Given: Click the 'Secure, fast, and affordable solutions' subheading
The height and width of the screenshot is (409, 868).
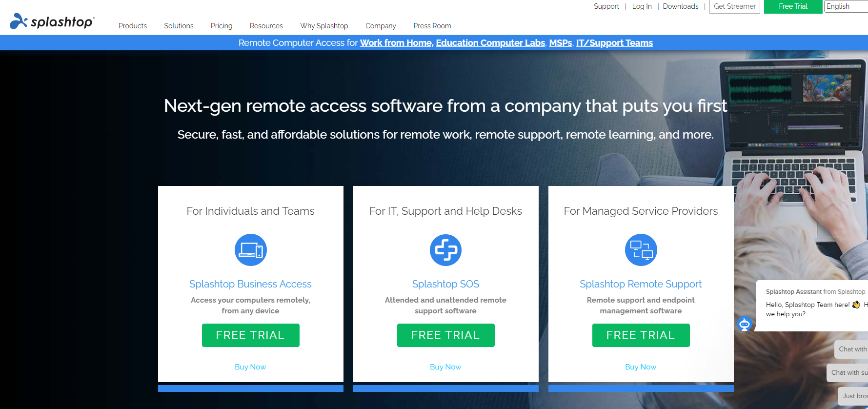Looking at the screenshot, I should click(x=445, y=135).
